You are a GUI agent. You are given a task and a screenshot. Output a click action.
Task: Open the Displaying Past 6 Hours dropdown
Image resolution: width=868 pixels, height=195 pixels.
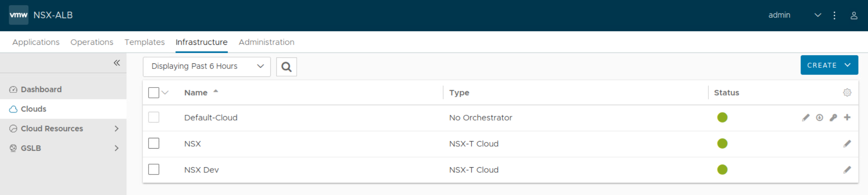coord(206,67)
